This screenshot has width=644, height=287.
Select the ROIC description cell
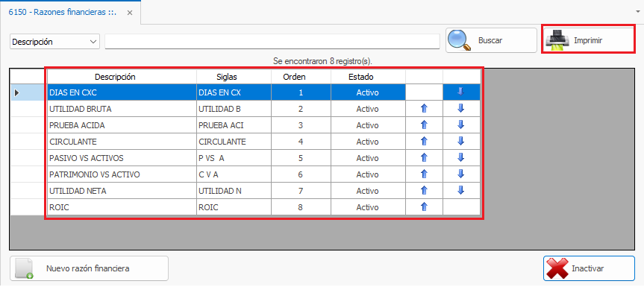122,207
